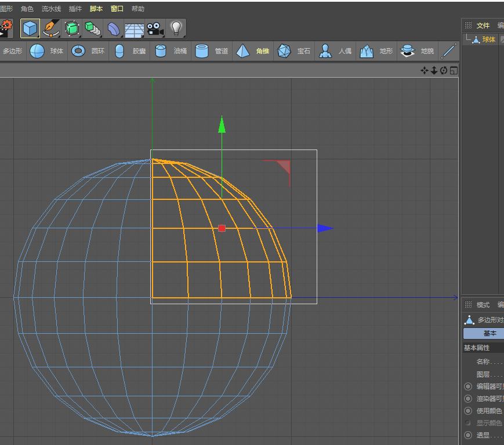504x445 pixels.
Task: Toggle the 透显 radio option
Action: [x=468, y=435]
